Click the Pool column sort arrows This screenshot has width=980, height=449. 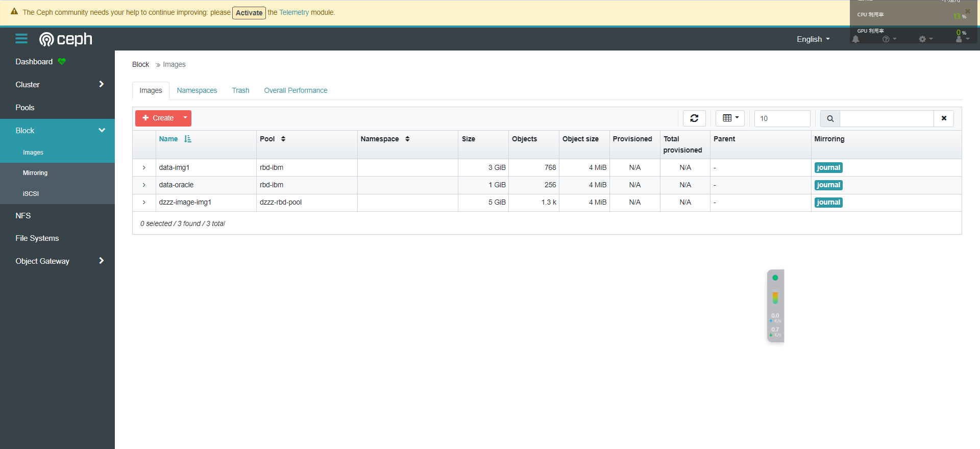click(x=283, y=139)
